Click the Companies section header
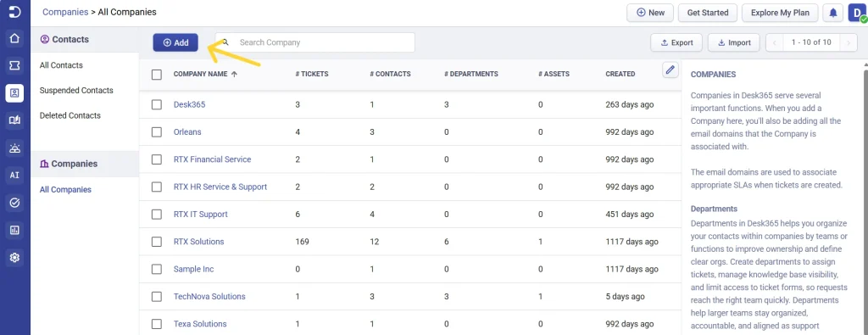868x335 pixels. [x=84, y=164]
